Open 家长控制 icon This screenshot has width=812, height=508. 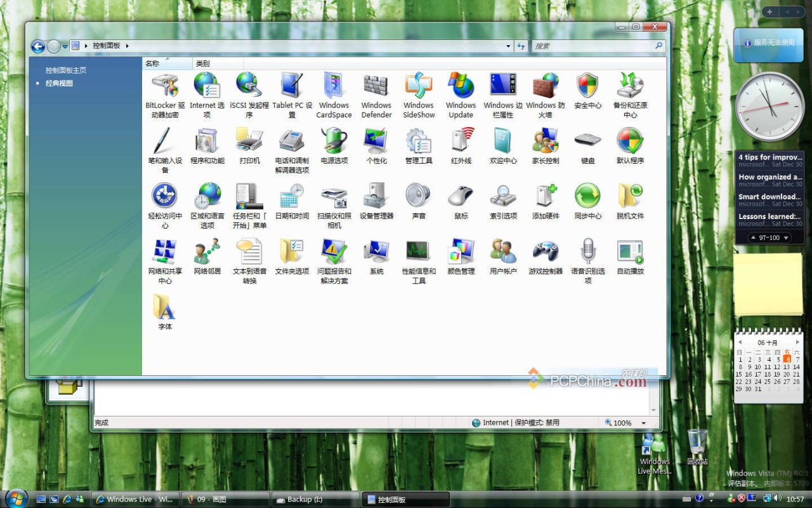click(546, 140)
